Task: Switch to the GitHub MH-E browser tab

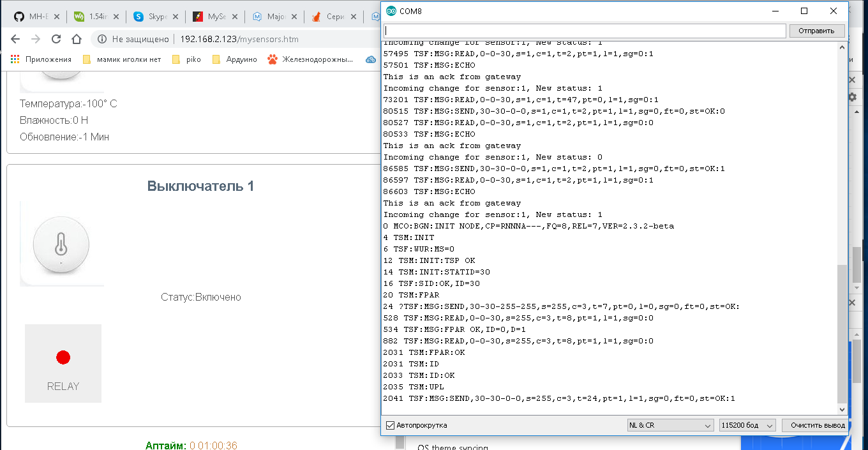Action: [x=33, y=17]
